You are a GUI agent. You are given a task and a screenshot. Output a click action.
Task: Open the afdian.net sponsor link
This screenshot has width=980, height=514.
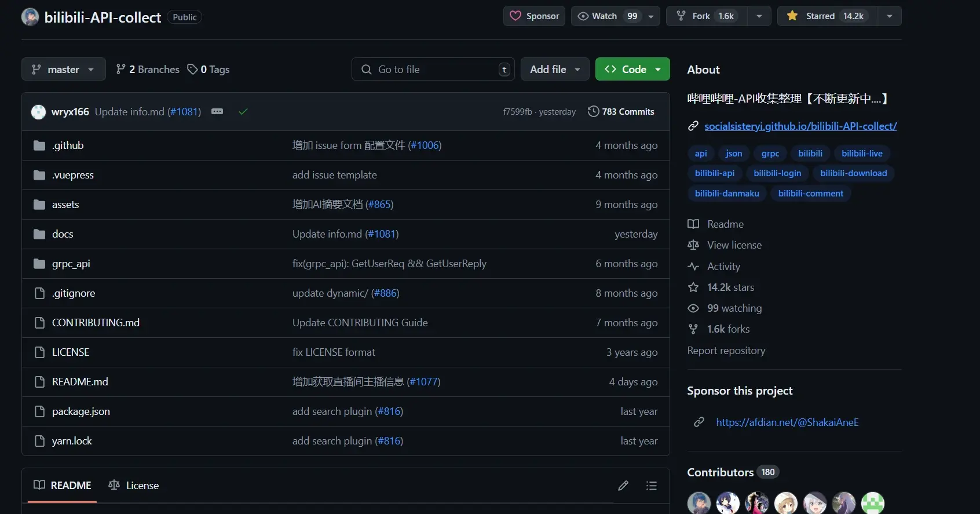tap(787, 422)
